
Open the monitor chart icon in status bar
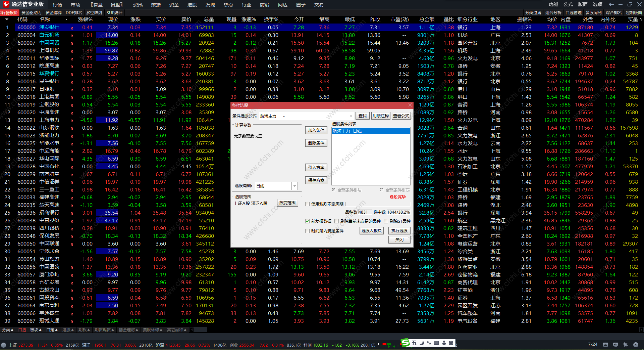coord(615,345)
